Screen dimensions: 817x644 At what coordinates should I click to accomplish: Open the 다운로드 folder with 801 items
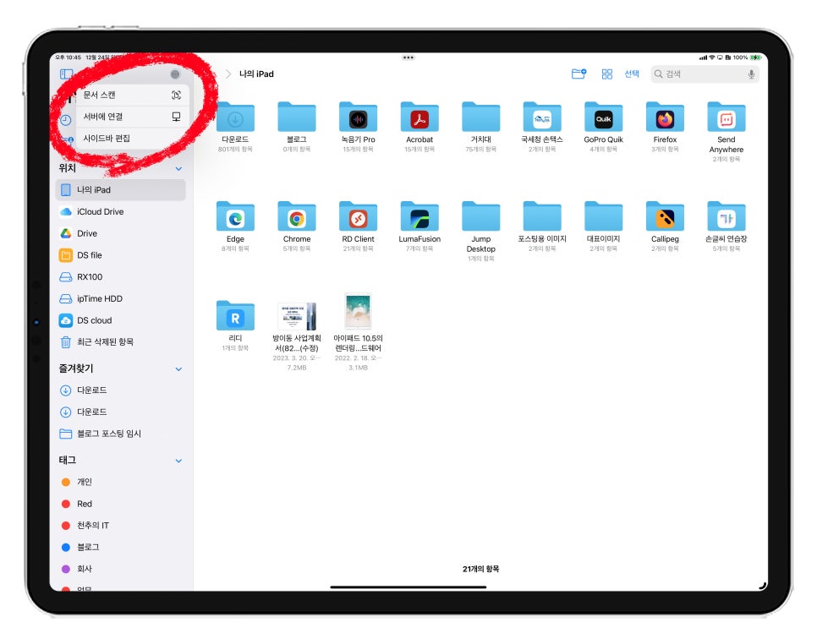[235, 117]
